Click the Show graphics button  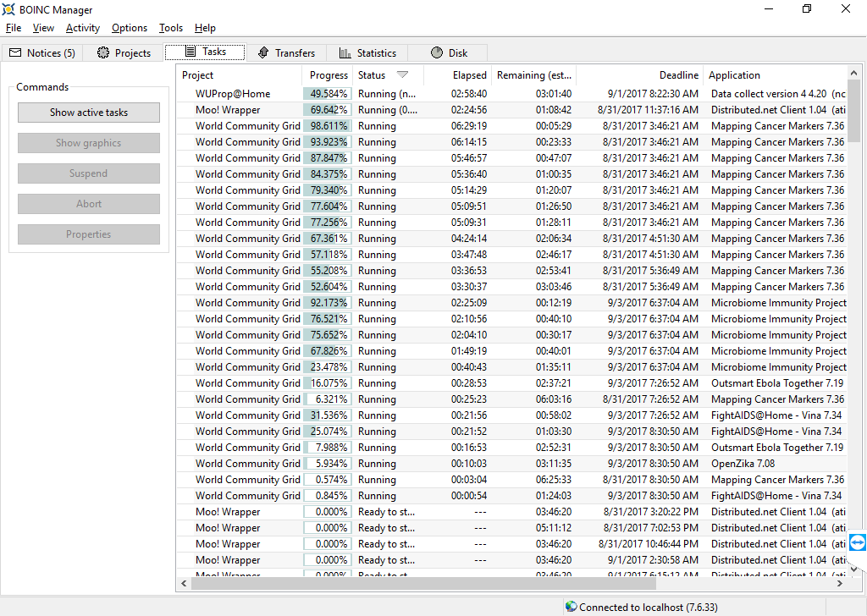[89, 143]
